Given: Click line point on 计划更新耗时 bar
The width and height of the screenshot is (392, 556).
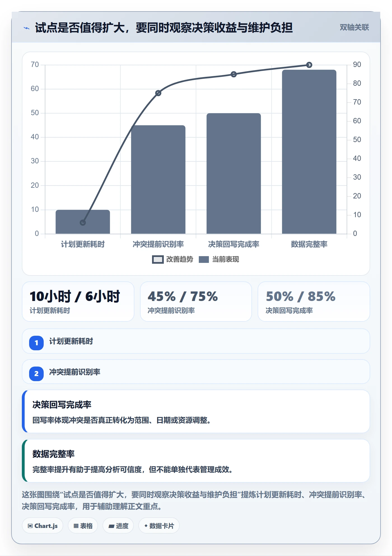Looking at the screenshot, I should [83, 223].
